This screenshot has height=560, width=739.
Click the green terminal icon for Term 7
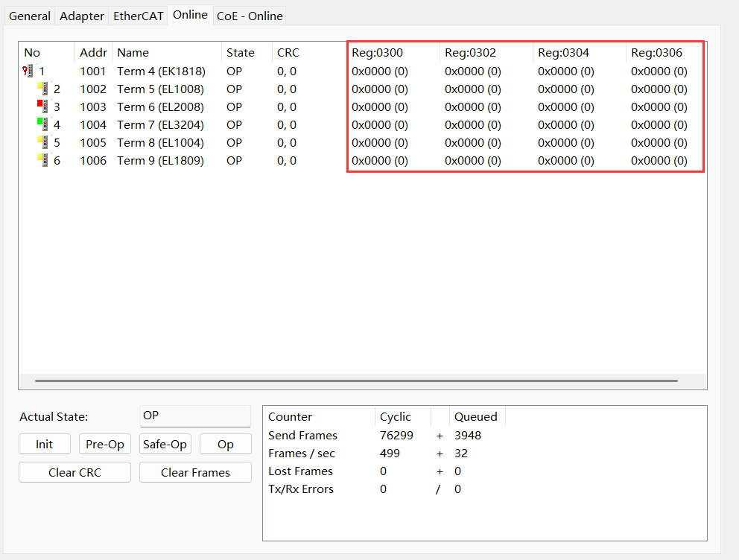point(42,125)
